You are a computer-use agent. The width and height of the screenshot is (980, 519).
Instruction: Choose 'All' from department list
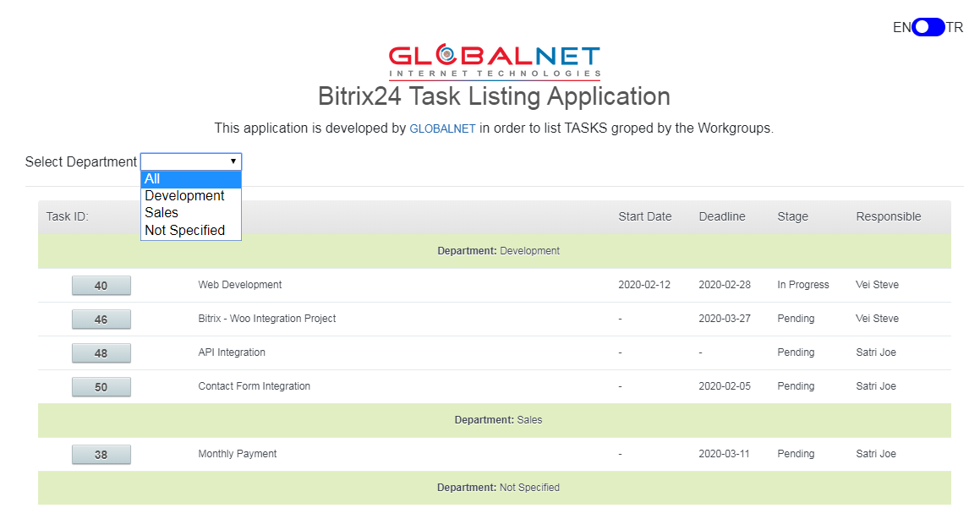(191, 178)
